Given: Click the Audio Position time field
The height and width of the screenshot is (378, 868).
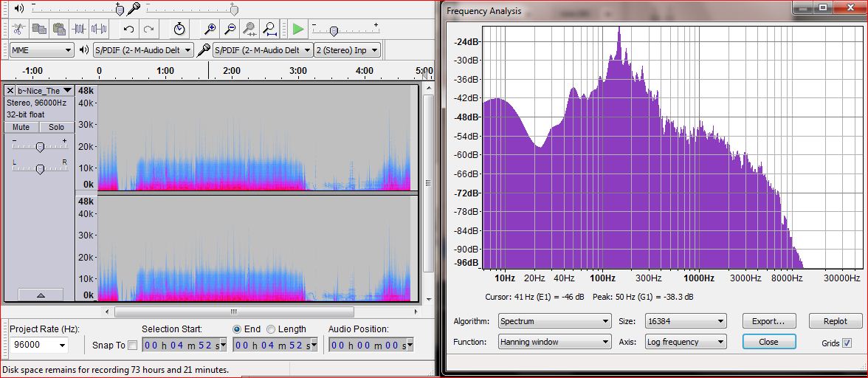Looking at the screenshot, I should click(371, 346).
